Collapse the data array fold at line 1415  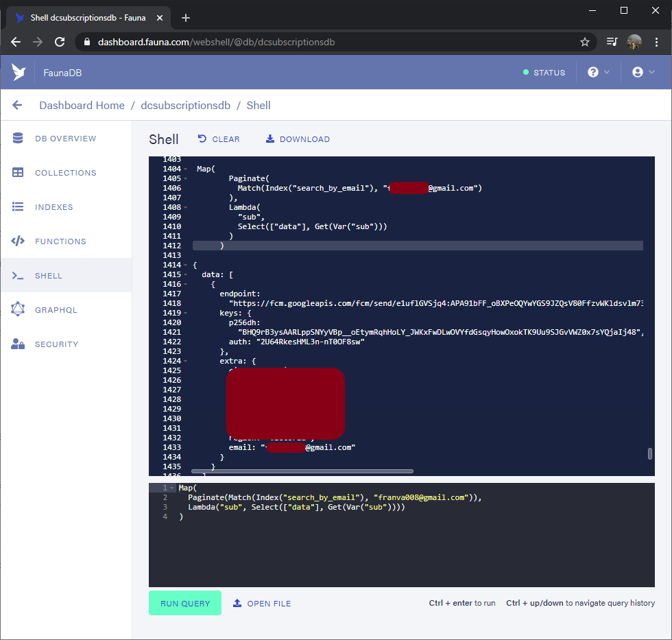click(x=186, y=274)
